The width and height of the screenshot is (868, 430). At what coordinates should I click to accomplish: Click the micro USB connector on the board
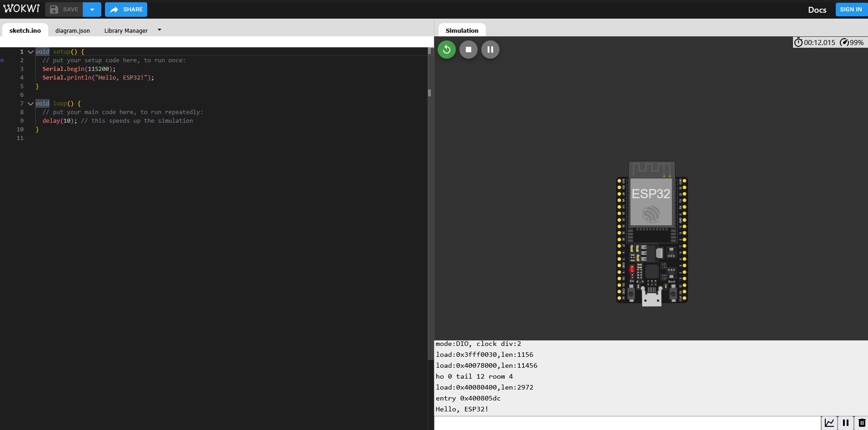(652, 296)
